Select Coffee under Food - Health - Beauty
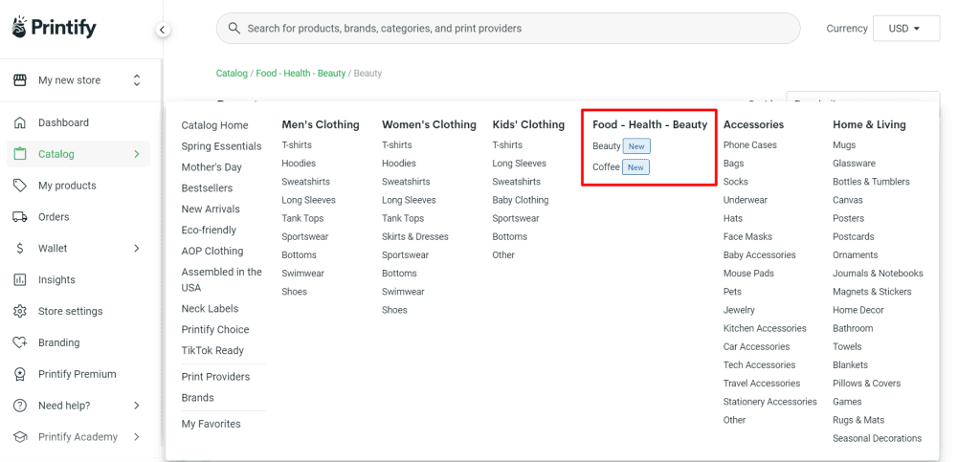980x462 pixels. coord(606,166)
